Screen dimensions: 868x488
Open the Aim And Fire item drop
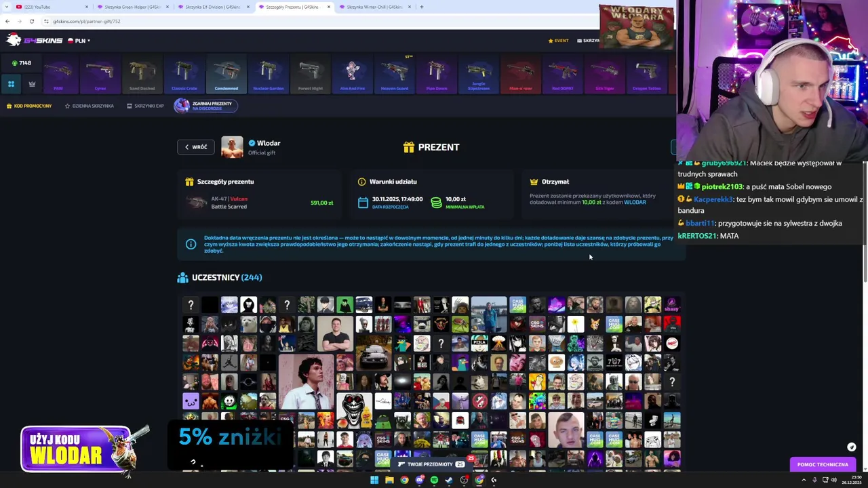(x=353, y=73)
